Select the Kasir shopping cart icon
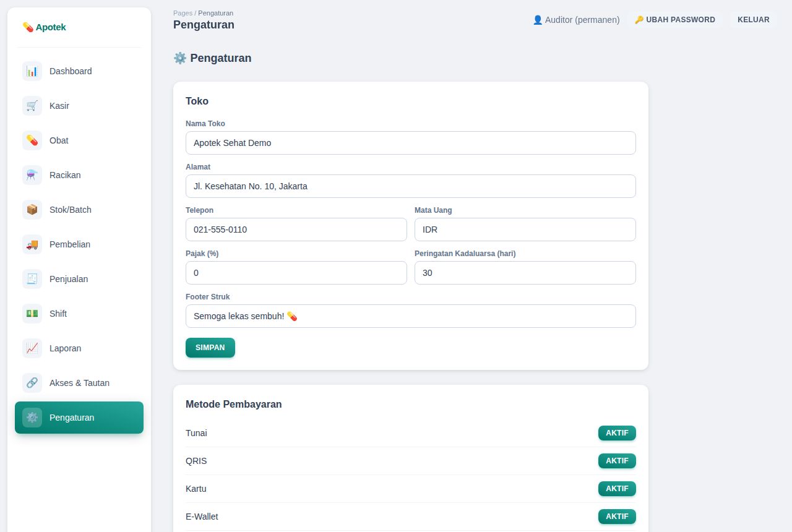792x532 pixels. (x=32, y=106)
